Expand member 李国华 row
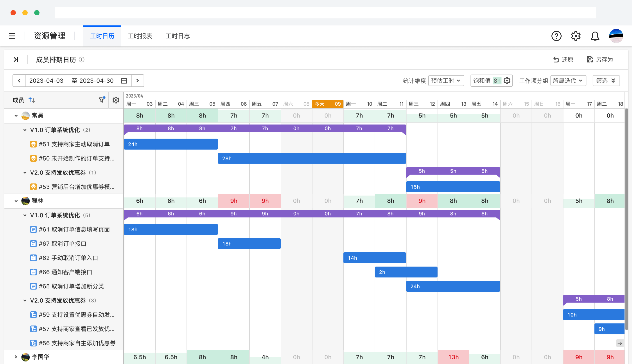 click(x=16, y=357)
